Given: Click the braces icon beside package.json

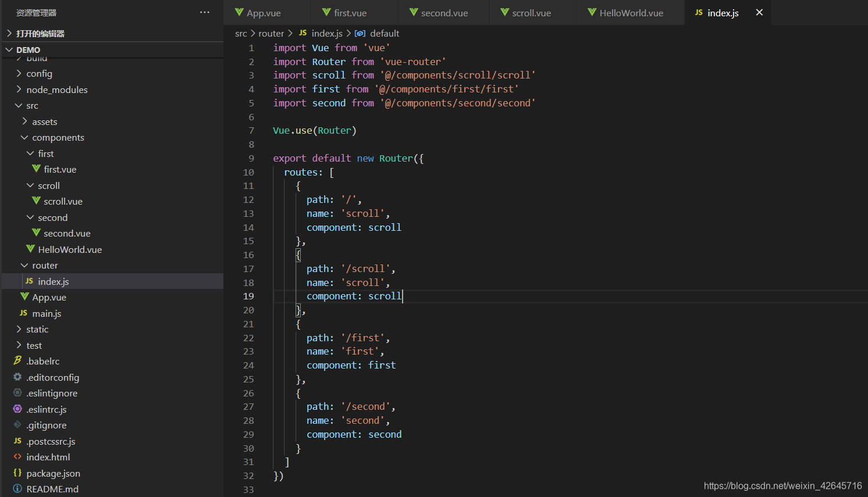Looking at the screenshot, I should (x=17, y=473).
